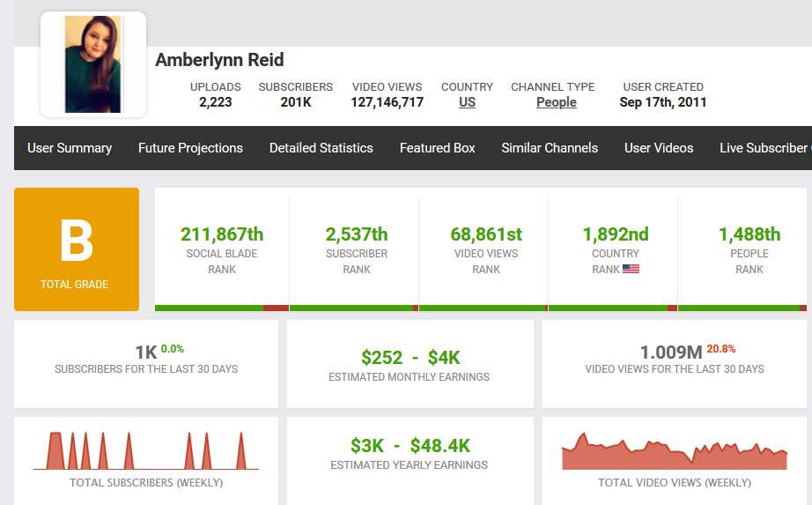Click the 201K subscribers count
The height and width of the screenshot is (505, 812).
point(296,102)
